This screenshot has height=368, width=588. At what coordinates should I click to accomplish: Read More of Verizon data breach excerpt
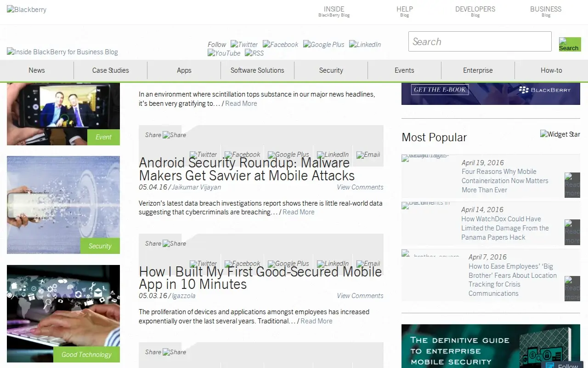click(299, 212)
